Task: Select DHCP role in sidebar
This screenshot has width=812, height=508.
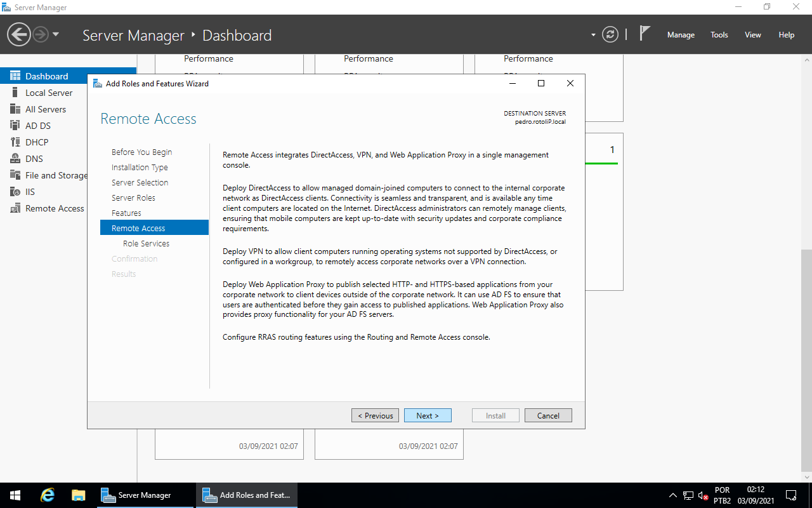Action: point(37,142)
